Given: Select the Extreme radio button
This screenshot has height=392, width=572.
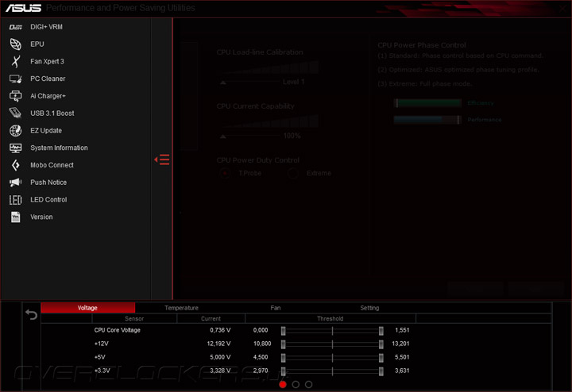Looking at the screenshot, I should pyautogui.click(x=293, y=173).
